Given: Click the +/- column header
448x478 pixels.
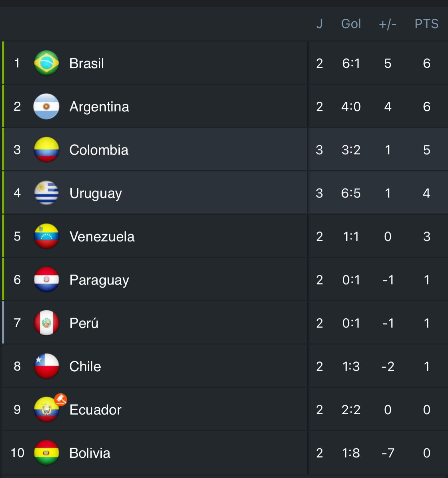Looking at the screenshot, I should [x=388, y=24].
